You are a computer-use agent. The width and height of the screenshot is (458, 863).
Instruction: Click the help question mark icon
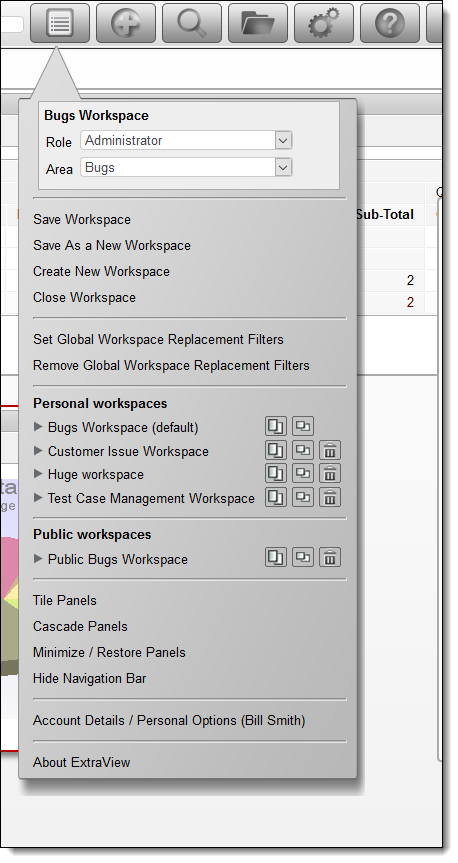tap(390, 23)
